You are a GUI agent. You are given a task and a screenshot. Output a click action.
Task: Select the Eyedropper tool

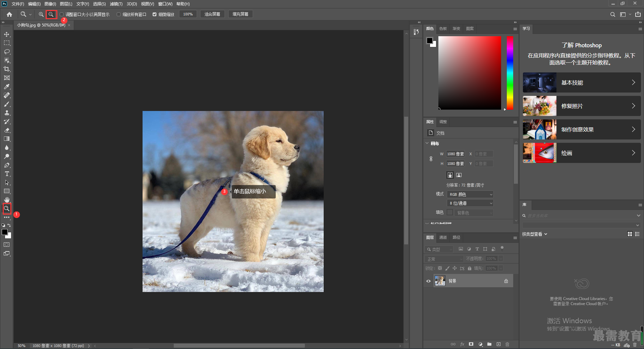coord(7,86)
